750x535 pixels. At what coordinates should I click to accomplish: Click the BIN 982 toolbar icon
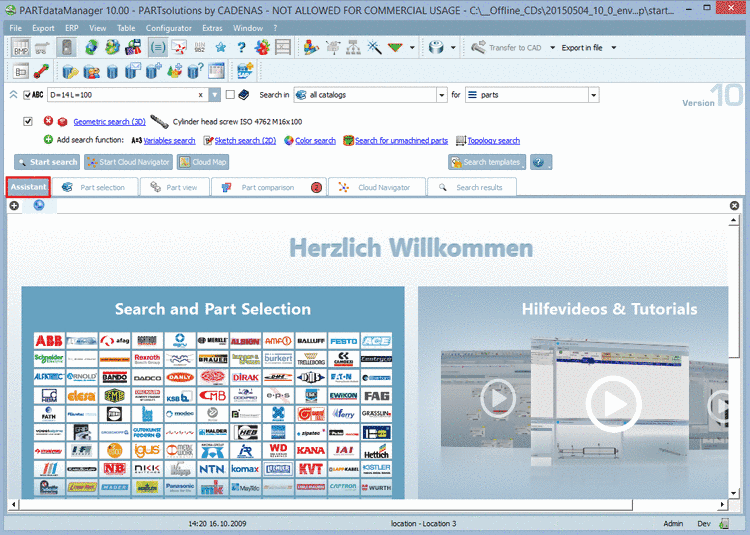200,47
